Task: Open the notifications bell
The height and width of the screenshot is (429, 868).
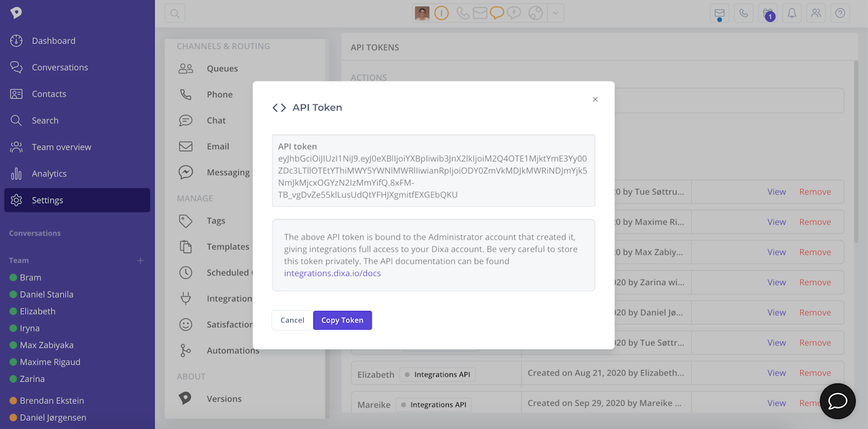Action: click(791, 13)
